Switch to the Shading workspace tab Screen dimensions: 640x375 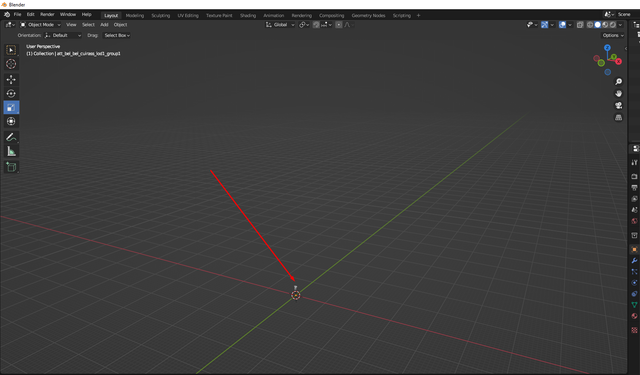(x=248, y=16)
